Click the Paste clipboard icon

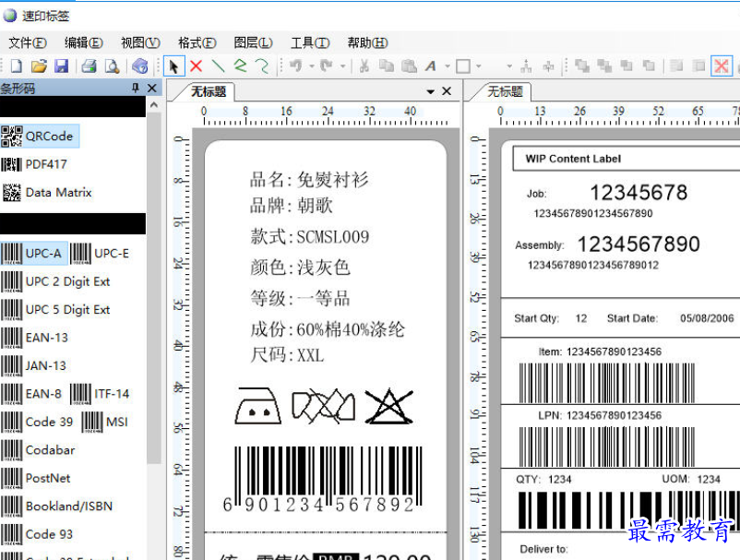click(x=409, y=66)
